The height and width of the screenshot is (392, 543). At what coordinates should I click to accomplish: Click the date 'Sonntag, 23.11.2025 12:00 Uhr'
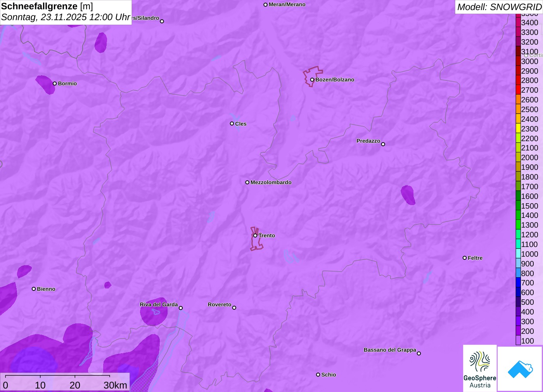[x=66, y=17]
